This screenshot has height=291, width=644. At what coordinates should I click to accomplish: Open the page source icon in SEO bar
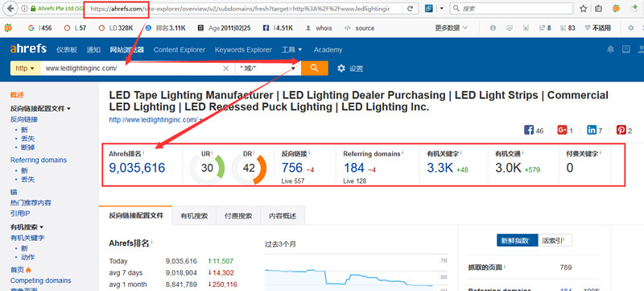(359, 28)
